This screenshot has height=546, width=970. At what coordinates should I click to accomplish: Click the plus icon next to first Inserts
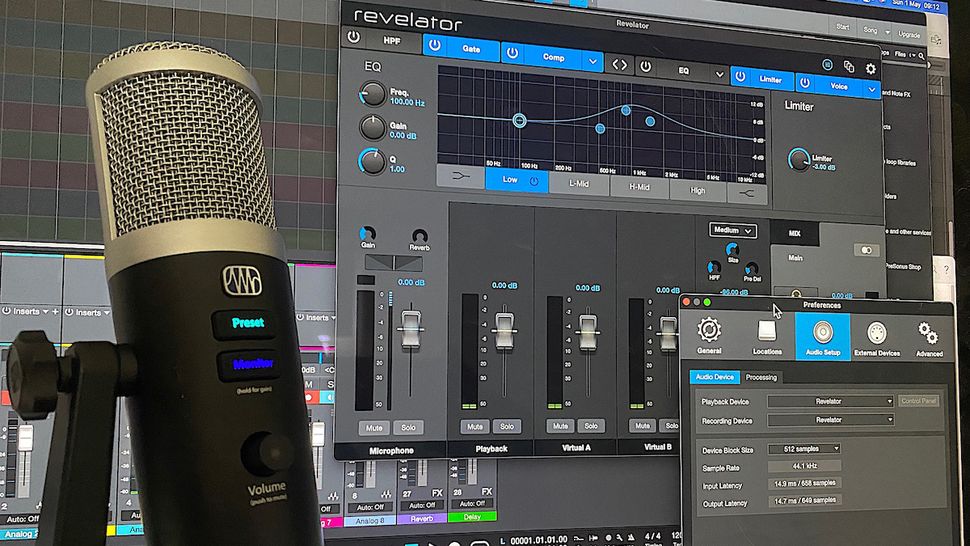[55, 312]
